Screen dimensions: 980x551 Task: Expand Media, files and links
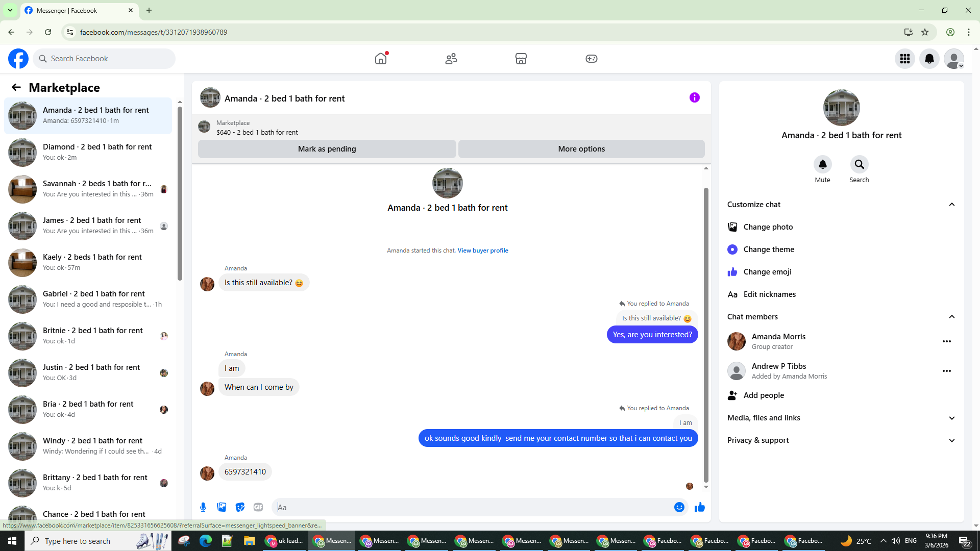click(951, 418)
